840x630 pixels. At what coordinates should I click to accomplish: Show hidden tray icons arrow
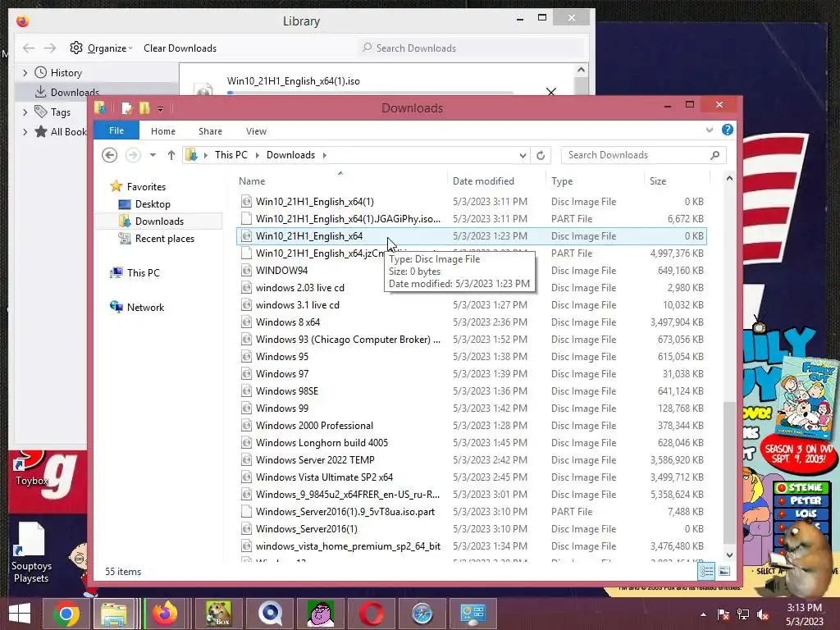click(703, 614)
